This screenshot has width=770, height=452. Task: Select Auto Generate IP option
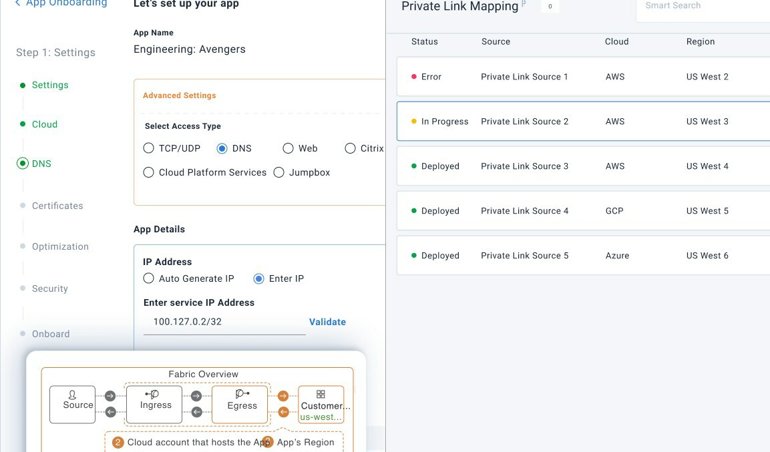pos(149,278)
